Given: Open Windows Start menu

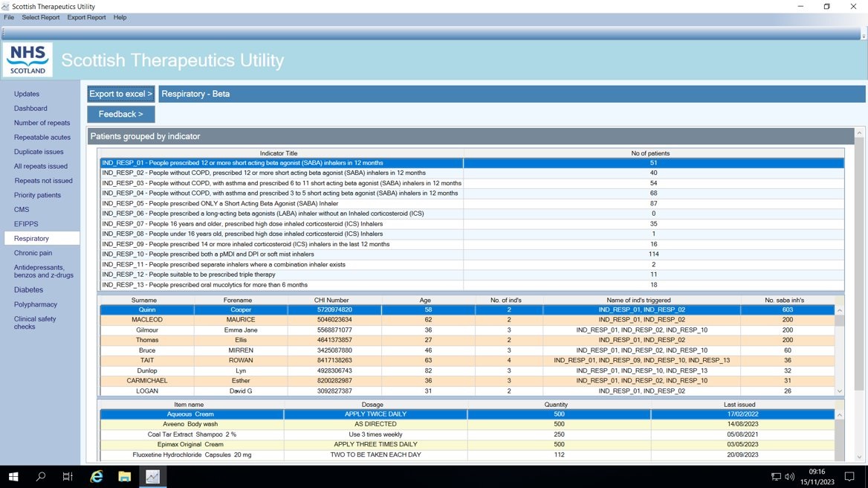Looking at the screenshot, I should (x=13, y=476).
